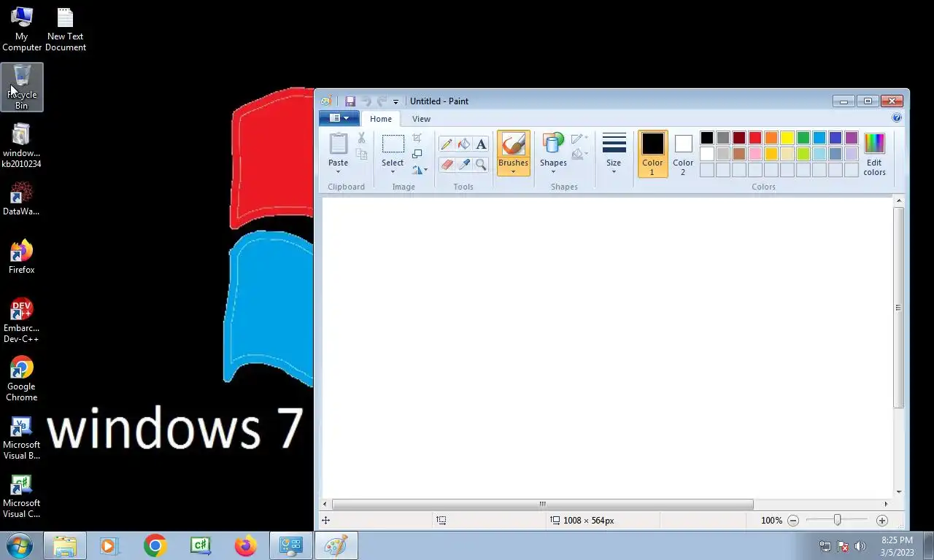Select Embarcadero Dev-C++ desktop icon
The height and width of the screenshot is (560, 934).
21,320
